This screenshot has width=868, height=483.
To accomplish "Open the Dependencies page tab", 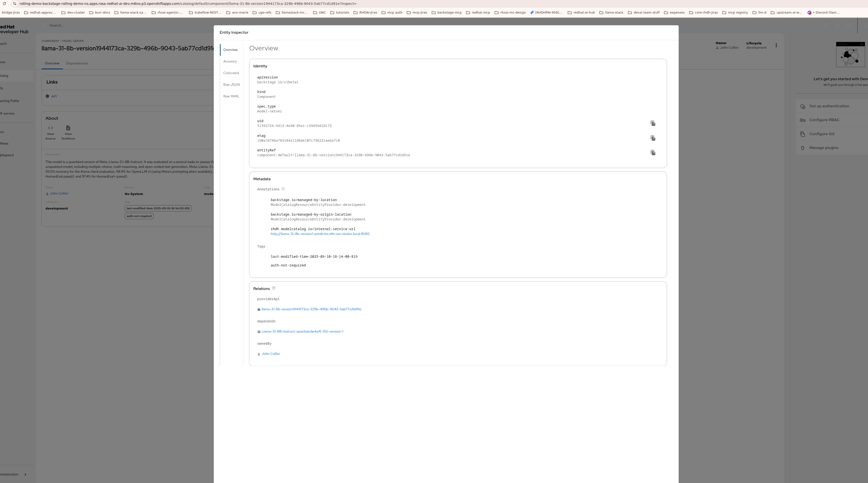I will pyautogui.click(x=77, y=63).
